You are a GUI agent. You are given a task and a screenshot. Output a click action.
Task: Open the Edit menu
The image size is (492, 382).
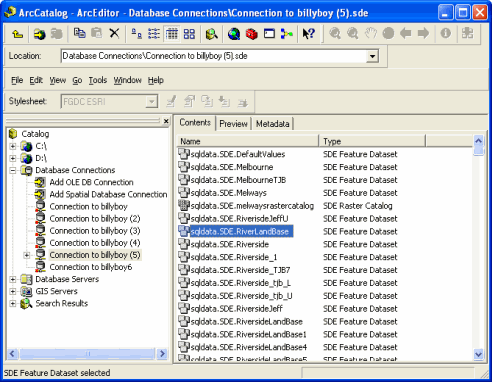pyautogui.click(x=36, y=80)
